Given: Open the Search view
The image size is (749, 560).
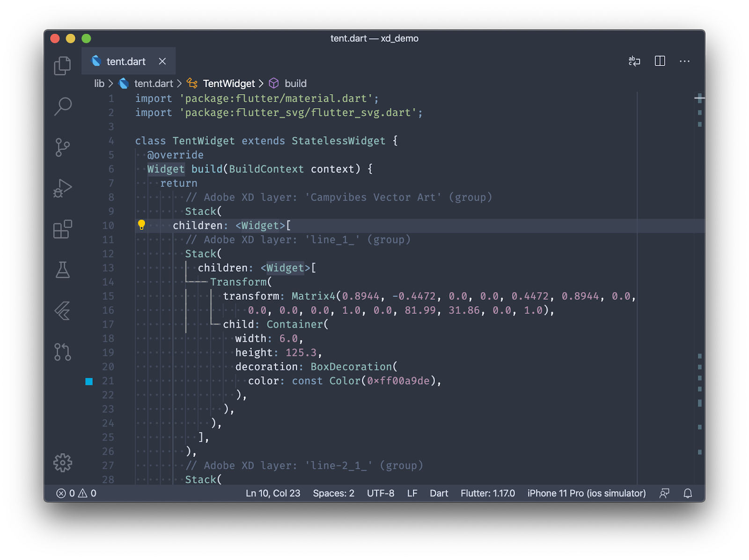Looking at the screenshot, I should coord(62,106).
